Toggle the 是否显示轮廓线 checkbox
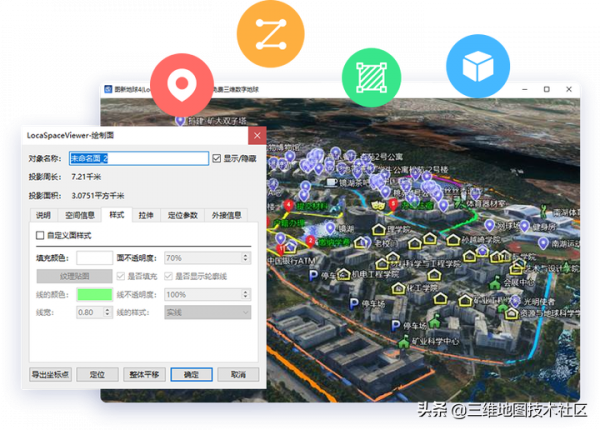 (168, 276)
